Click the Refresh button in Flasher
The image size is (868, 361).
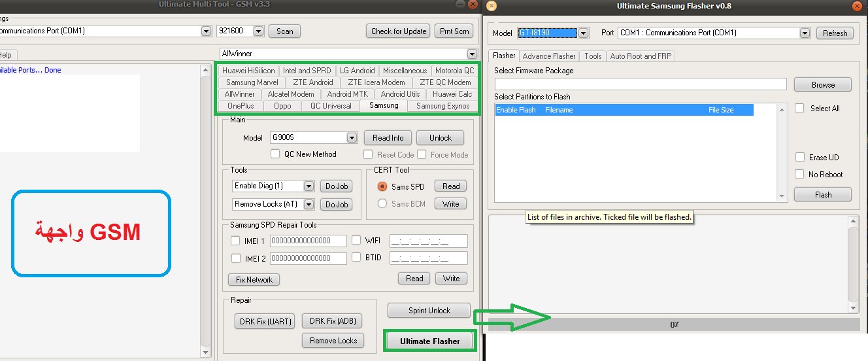[835, 33]
